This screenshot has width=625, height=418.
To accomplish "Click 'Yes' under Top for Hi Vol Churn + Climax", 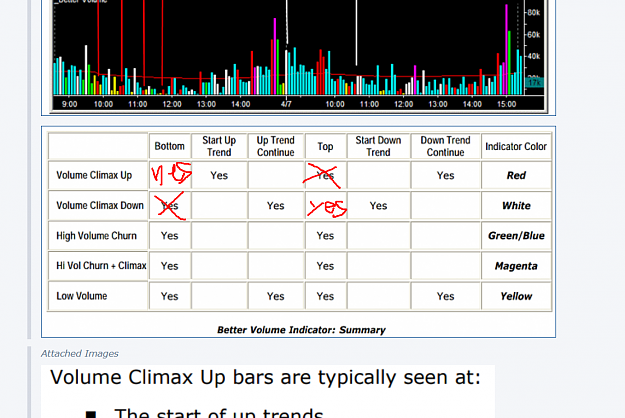I will (325, 266).
